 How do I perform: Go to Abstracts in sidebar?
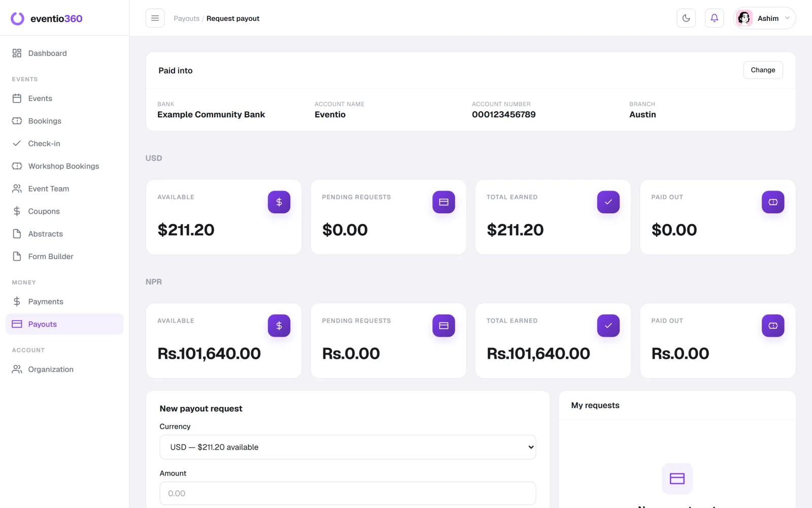(x=64, y=234)
